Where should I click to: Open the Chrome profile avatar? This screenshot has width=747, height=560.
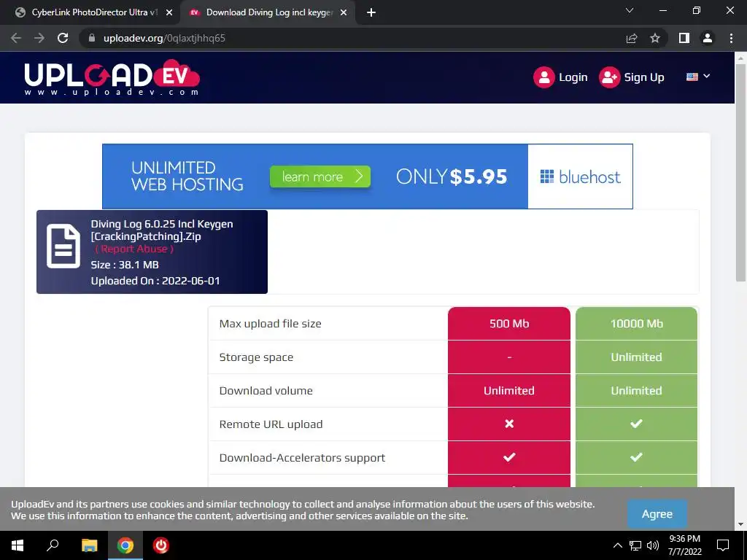point(708,38)
